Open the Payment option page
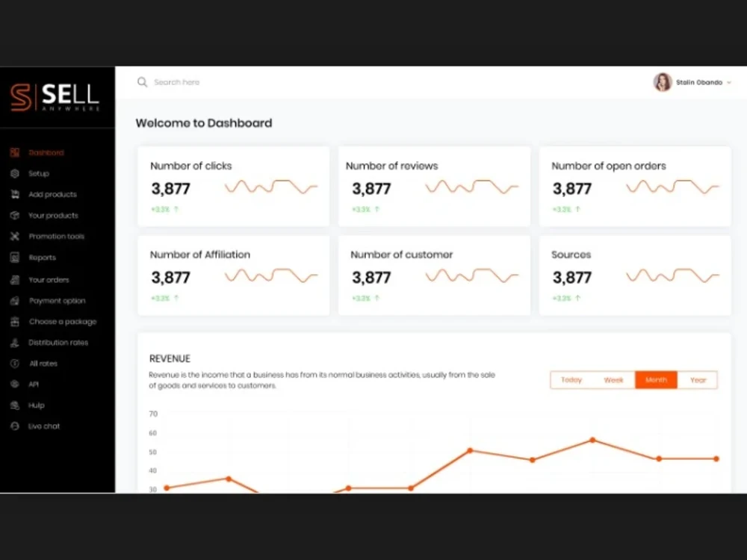Image resolution: width=747 pixels, height=560 pixels. pos(58,300)
